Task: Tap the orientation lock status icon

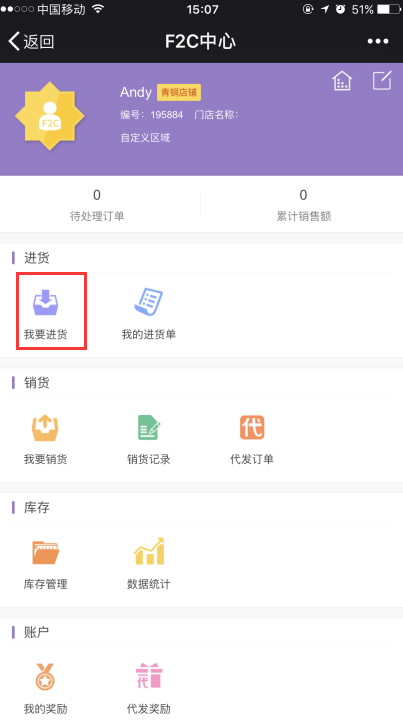Action: 308,9
